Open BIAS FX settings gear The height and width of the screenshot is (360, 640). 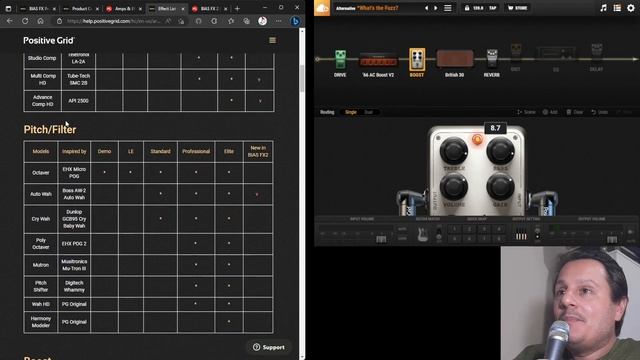click(x=631, y=8)
